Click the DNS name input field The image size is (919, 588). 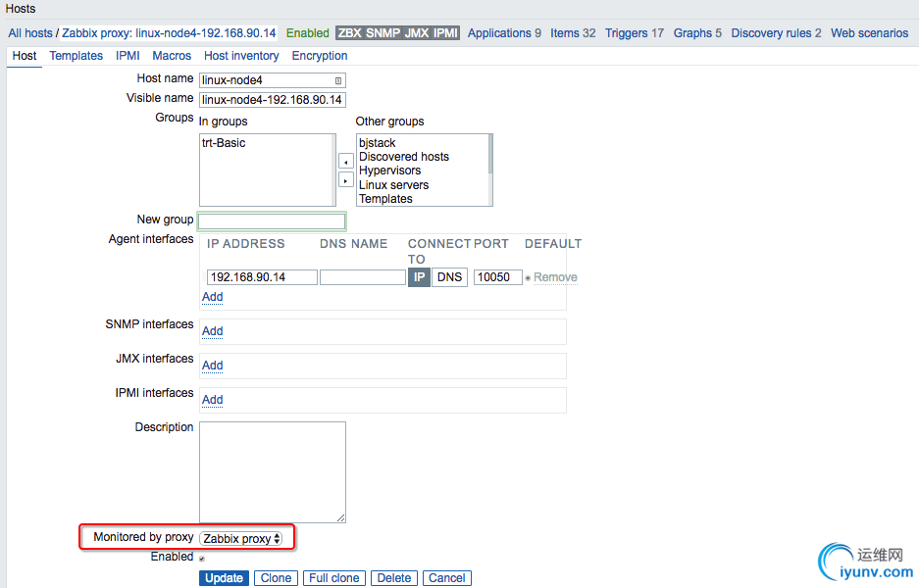point(363,277)
